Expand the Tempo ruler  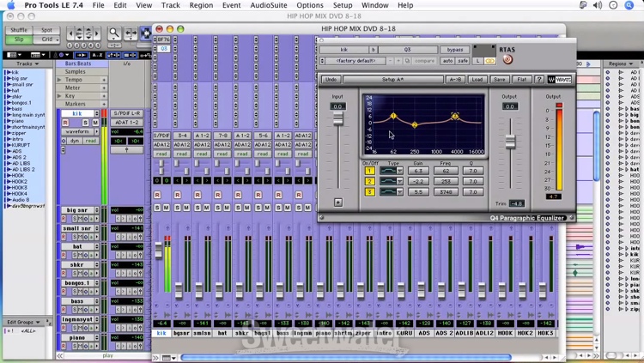click(x=59, y=80)
